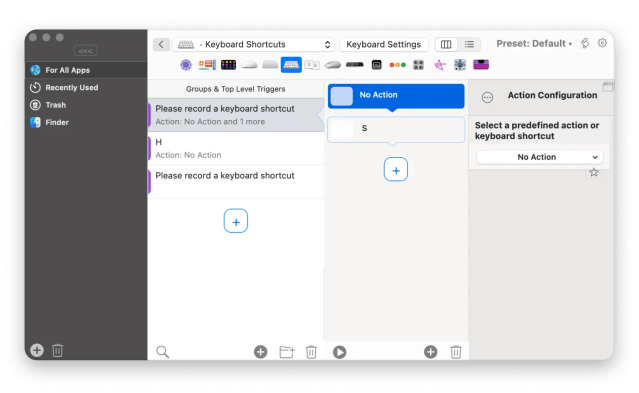The width and height of the screenshot is (639, 393).
Task: Select the S action in action list
Action: click(396, 129)
